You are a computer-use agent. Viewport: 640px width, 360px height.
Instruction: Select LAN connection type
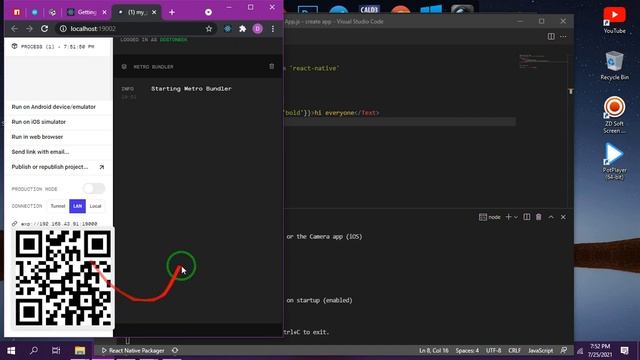click(77, 206)
